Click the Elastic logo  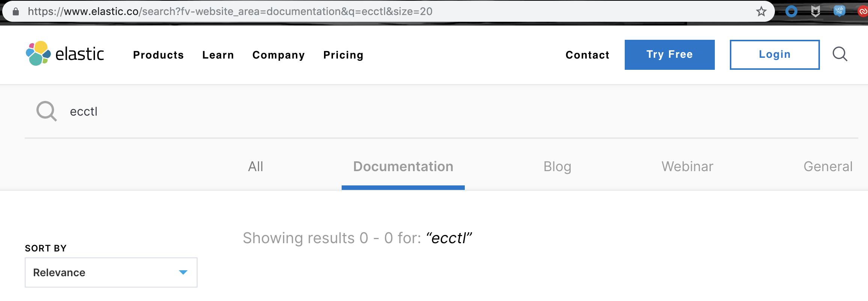click(65, 54)
